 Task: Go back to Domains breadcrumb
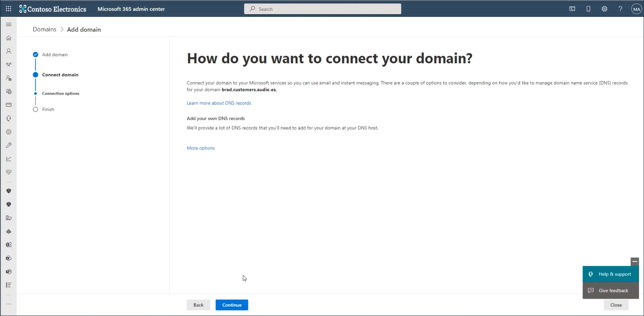[x=45, y=29]
